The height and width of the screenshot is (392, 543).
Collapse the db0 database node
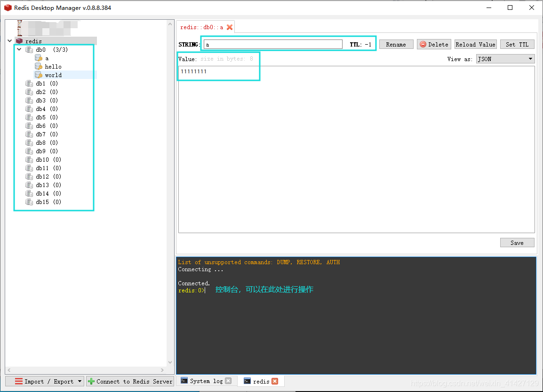(19, 49)
